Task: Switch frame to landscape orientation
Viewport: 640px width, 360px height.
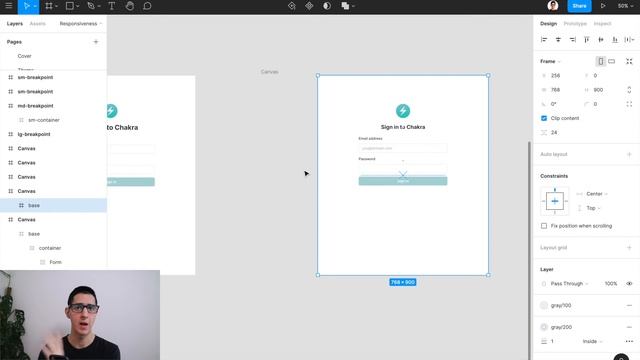Action: click(611, 61)
